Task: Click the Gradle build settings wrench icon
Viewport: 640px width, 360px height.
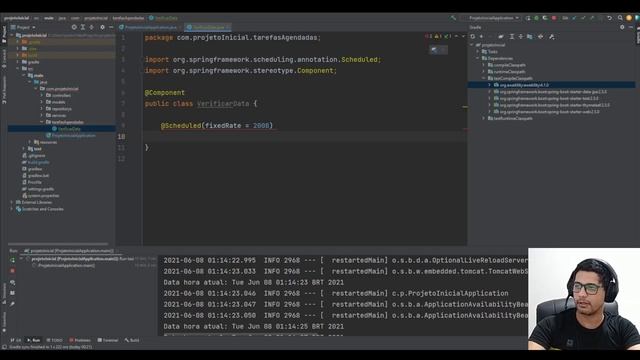Action: click(x=552, y=37)
